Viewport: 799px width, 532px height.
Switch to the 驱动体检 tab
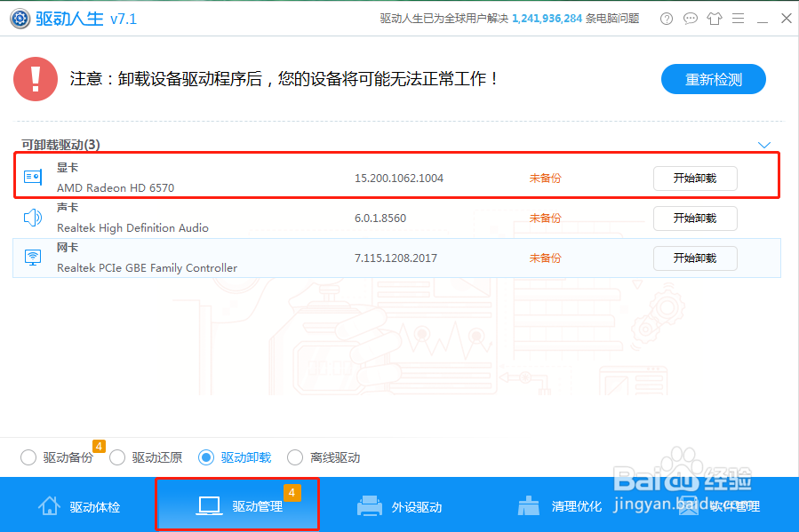79,505
